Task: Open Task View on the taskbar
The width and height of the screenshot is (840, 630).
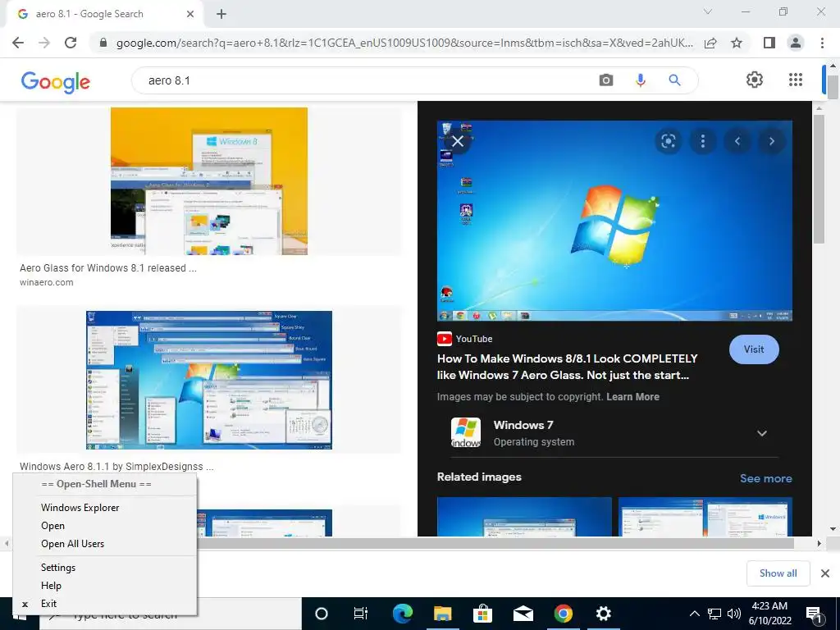Action: (361, 614)
